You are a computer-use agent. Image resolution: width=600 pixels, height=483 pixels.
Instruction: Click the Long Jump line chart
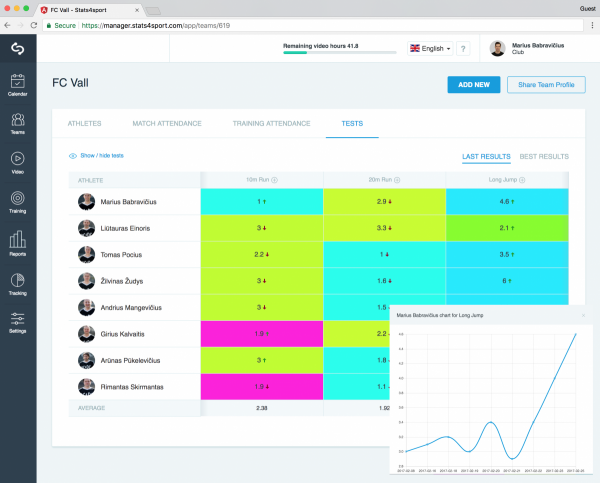point(491,400)
